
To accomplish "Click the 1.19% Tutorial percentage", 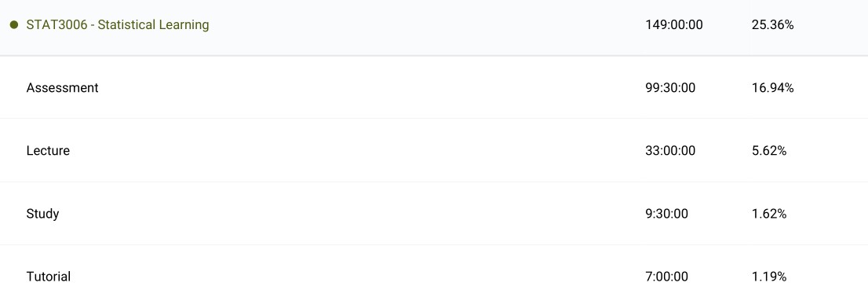I will [769, 276].
